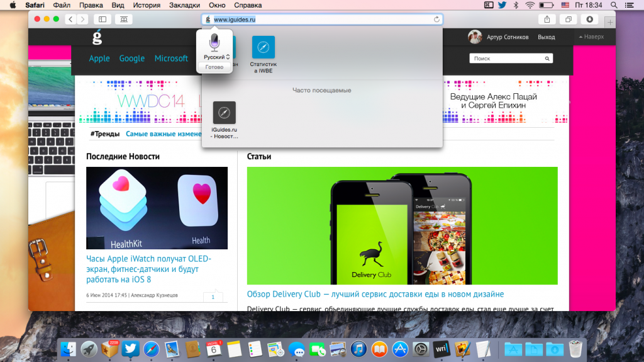The image size is (644, 362).
Task: Open Safari compass in the Dock
Action: tap(151, 349)
